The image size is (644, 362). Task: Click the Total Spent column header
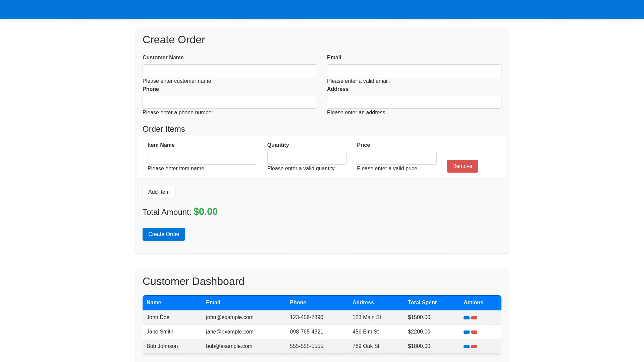422,303
